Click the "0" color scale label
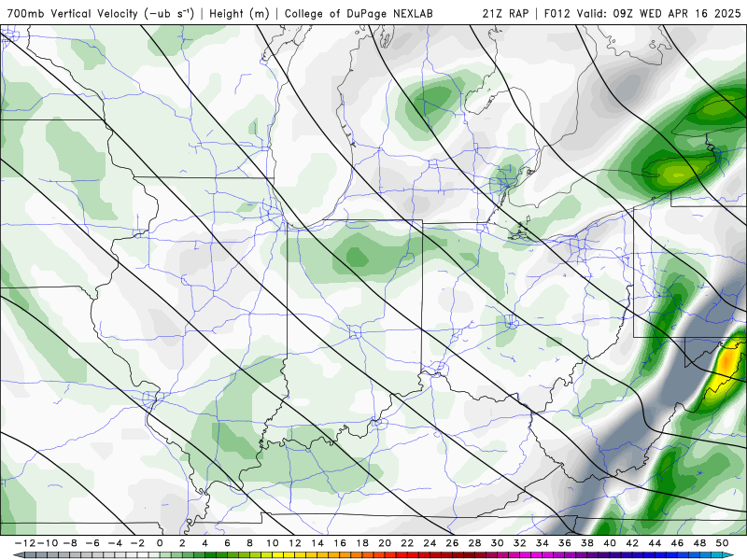747x560 pixels. pyautogui.click(x=160, y=543)
